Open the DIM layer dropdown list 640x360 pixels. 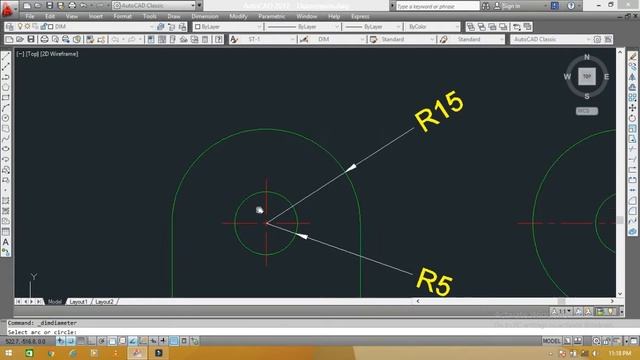click(151, 27)
